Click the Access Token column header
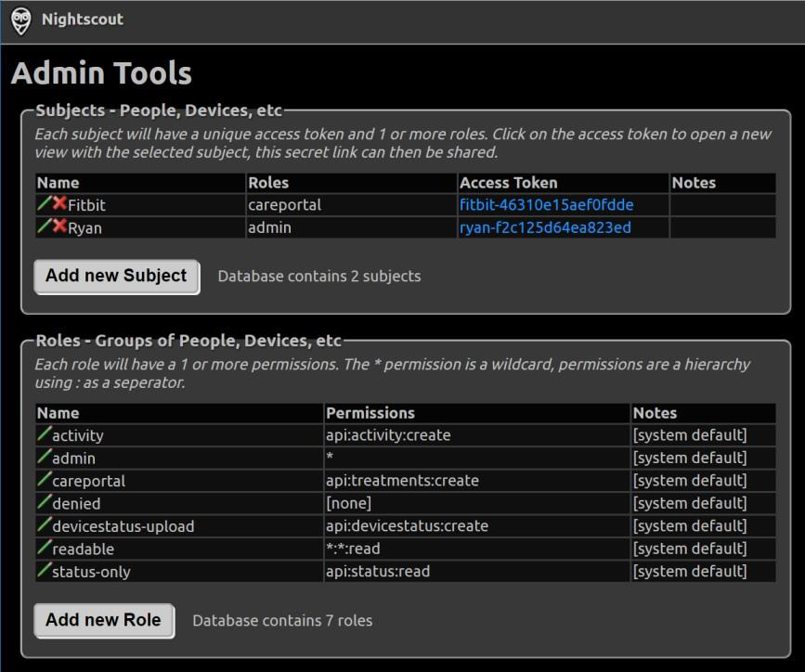This screenshot has width=805, height=672. 508,183
